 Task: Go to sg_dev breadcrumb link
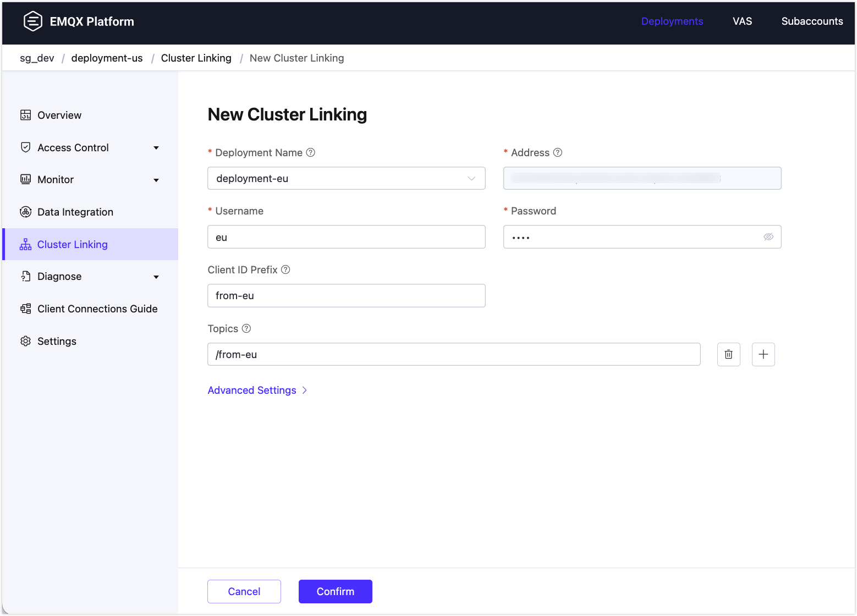tap(37, 58)
